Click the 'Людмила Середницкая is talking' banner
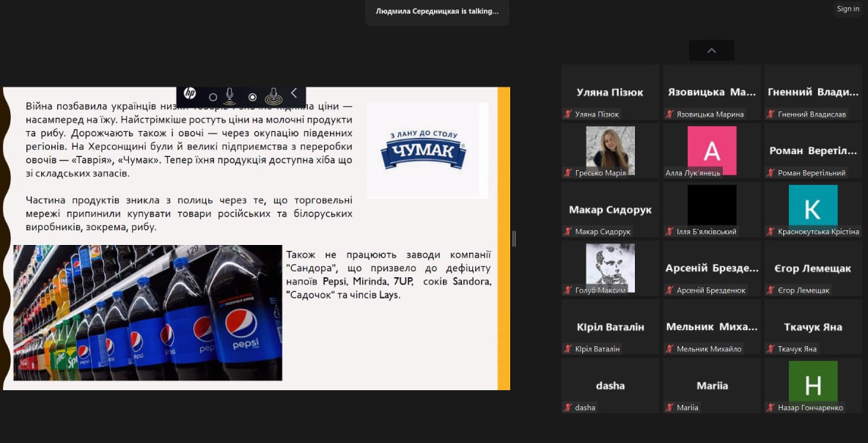This screenshot has height=443, width=868. point(437,12)
